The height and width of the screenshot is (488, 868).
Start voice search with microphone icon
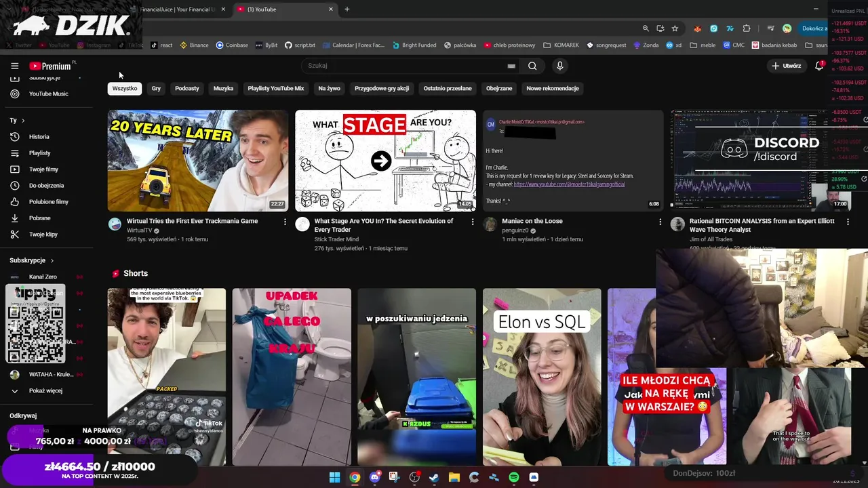559,66
